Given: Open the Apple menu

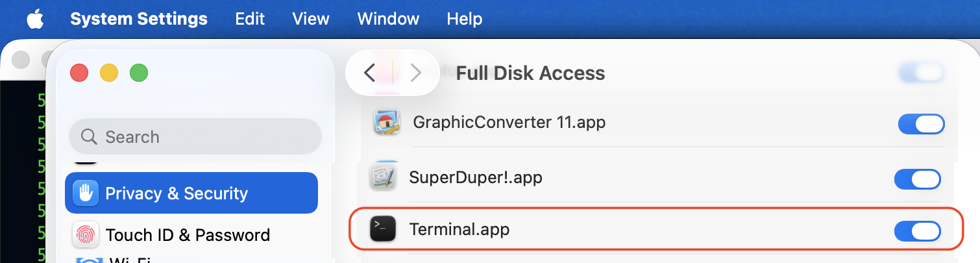Looking at the screenshot, I should pos(35,19).
